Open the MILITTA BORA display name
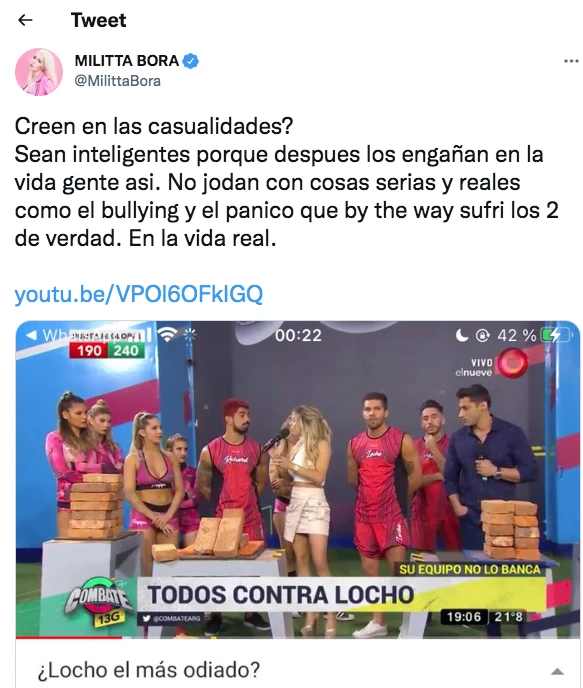 click(x=126, y=61)
